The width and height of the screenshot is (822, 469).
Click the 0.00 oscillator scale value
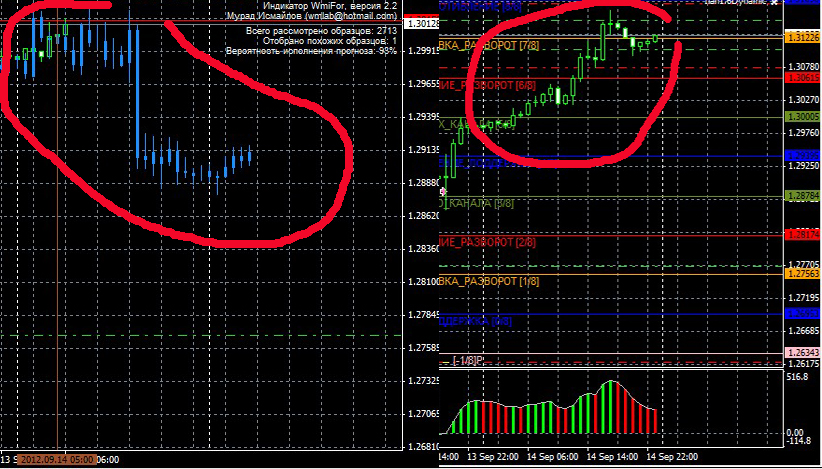795,432
